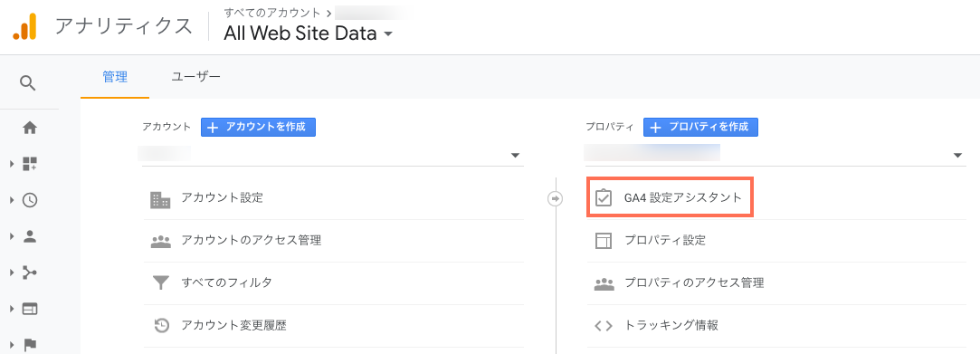This screenshot has width=980, height=354.
Task: Open the search magnifier in sidebar
Action: tap(28, 82)
